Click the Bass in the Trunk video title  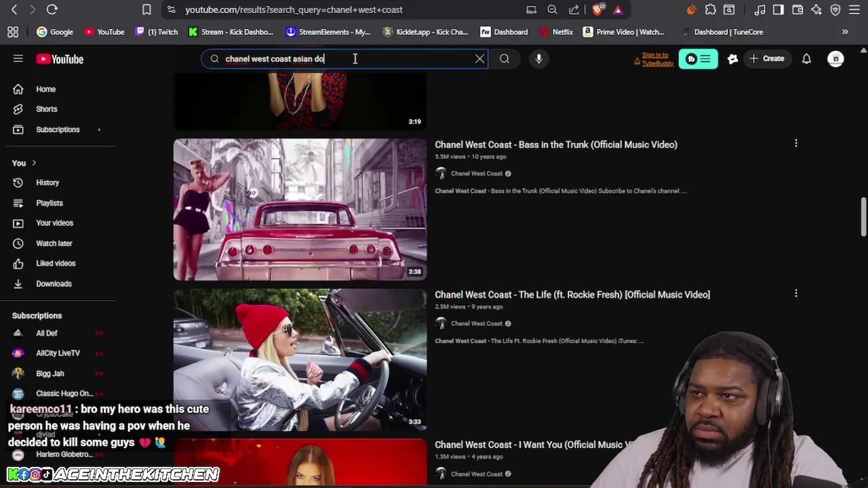coord(556,144)
